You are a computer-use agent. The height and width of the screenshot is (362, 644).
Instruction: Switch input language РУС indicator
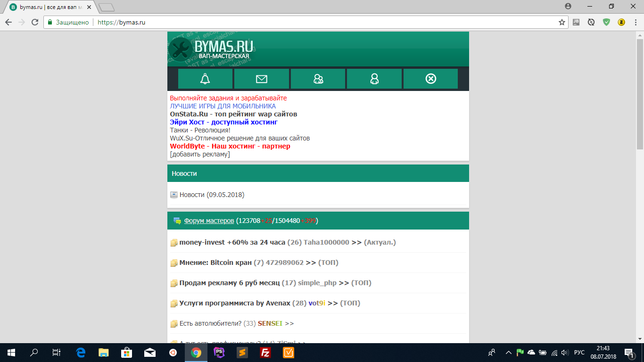(579, 352)
